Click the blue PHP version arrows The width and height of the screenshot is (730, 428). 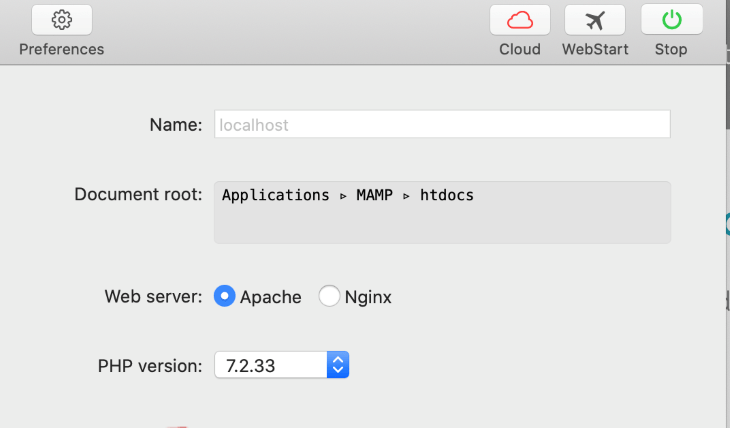click(x=338, y=365)
